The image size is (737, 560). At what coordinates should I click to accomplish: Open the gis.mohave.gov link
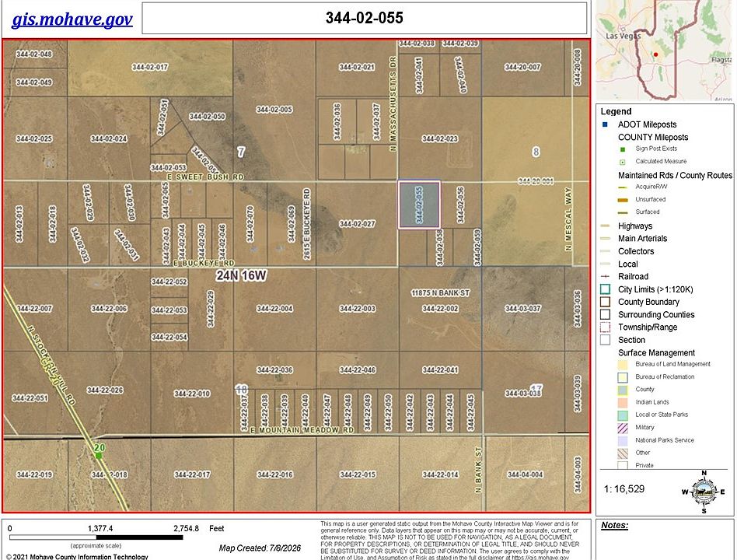[72, 19]
